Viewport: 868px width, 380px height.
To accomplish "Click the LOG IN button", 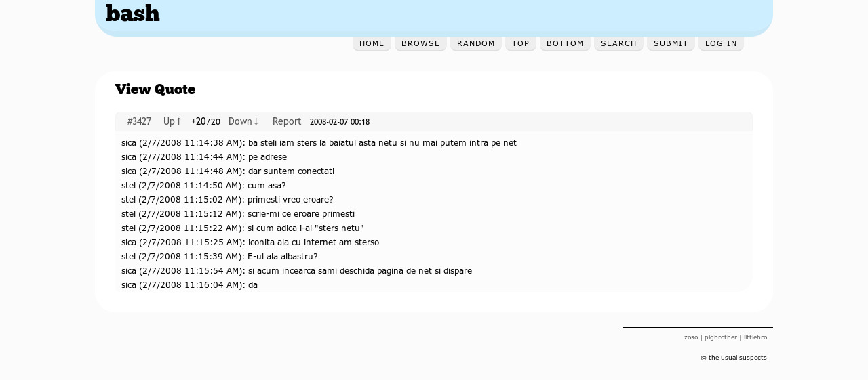I will pyautogui.click(x=721, y=43).
